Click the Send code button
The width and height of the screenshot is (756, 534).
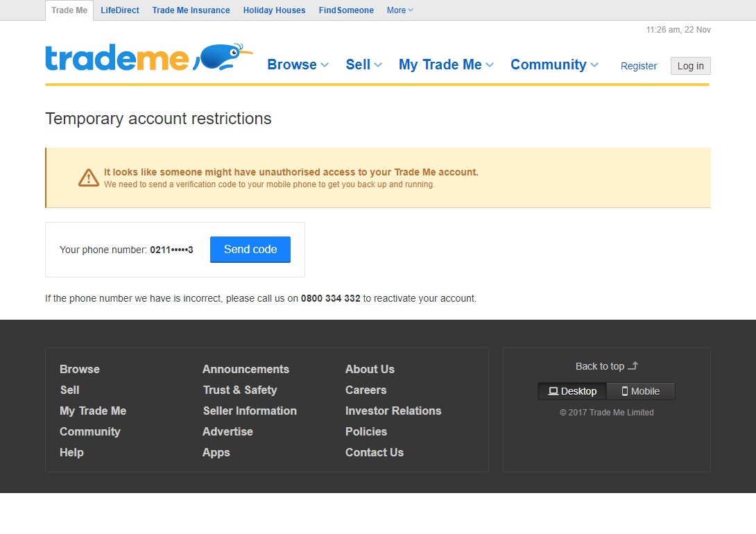tap(250, 250)
